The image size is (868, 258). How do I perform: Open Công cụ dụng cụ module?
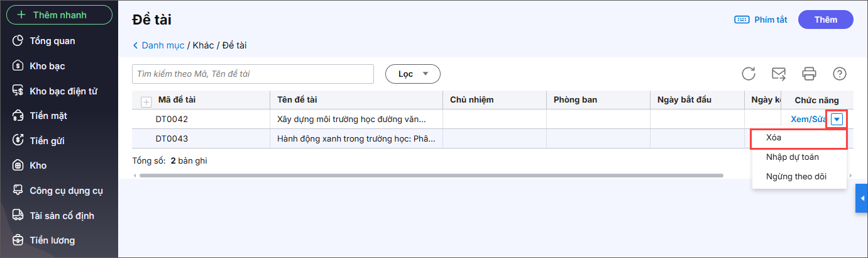(x=66, y=191)
